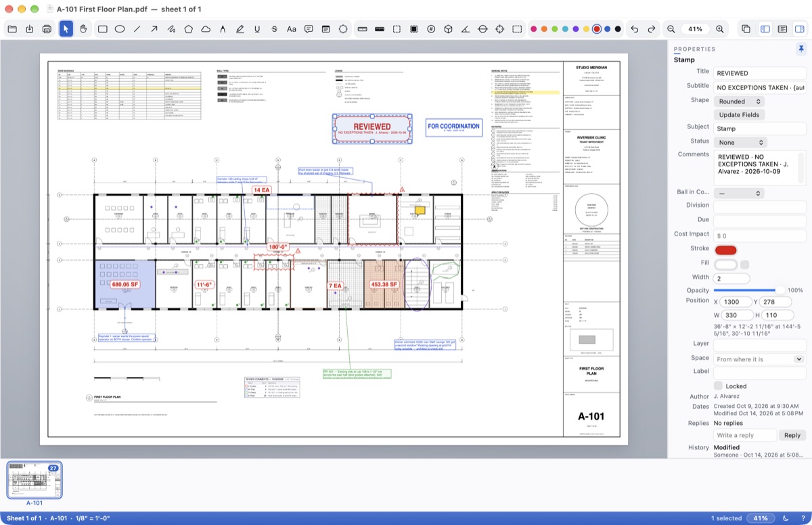Viewport: 812px width, 525px height.
Task: Select the rectangle markup tool
Action: [103, 29]
